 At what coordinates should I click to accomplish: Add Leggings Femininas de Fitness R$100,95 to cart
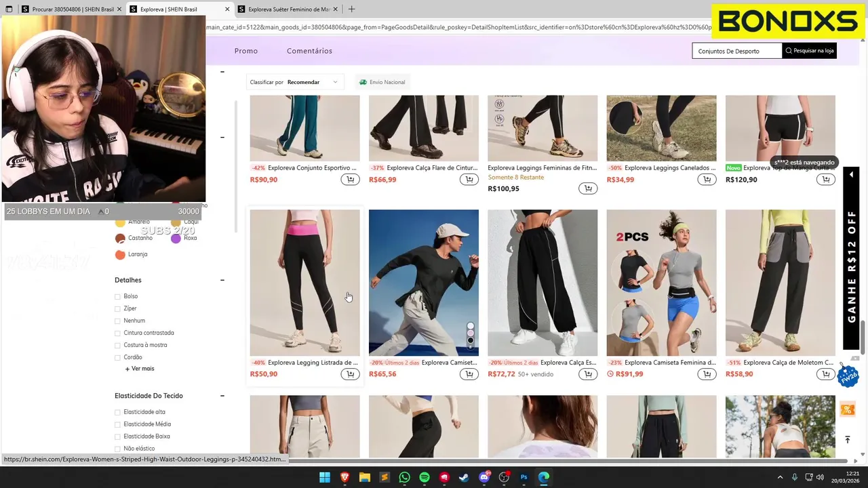[588, 188]
